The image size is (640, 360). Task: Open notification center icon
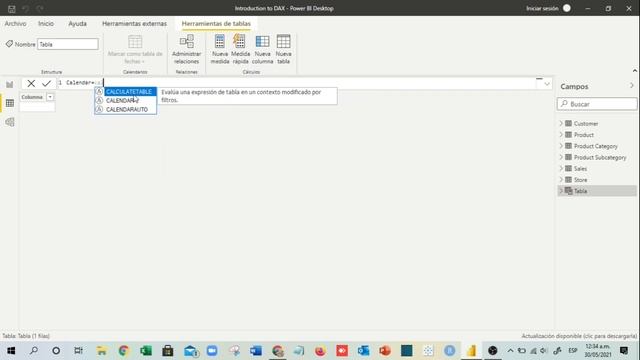[624, 351]
